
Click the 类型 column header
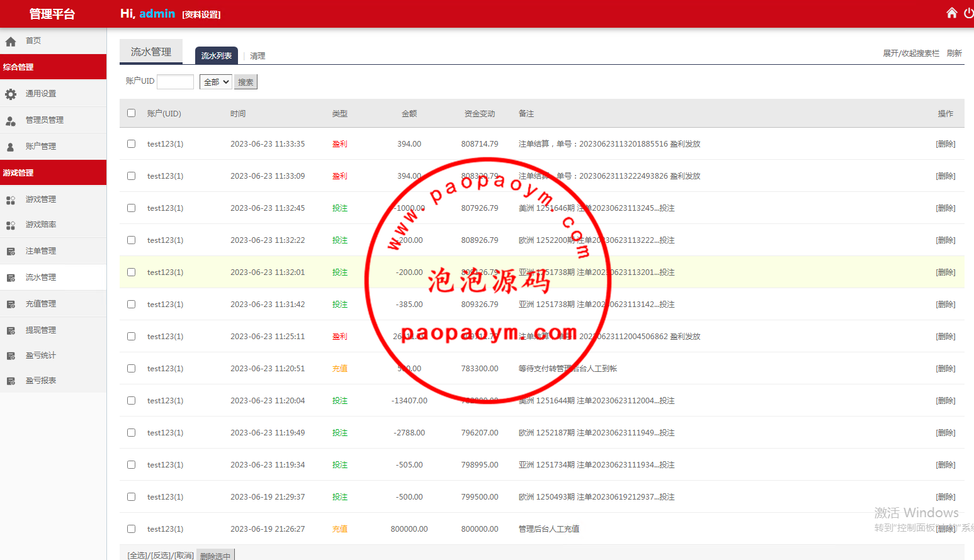coord(340,114)
